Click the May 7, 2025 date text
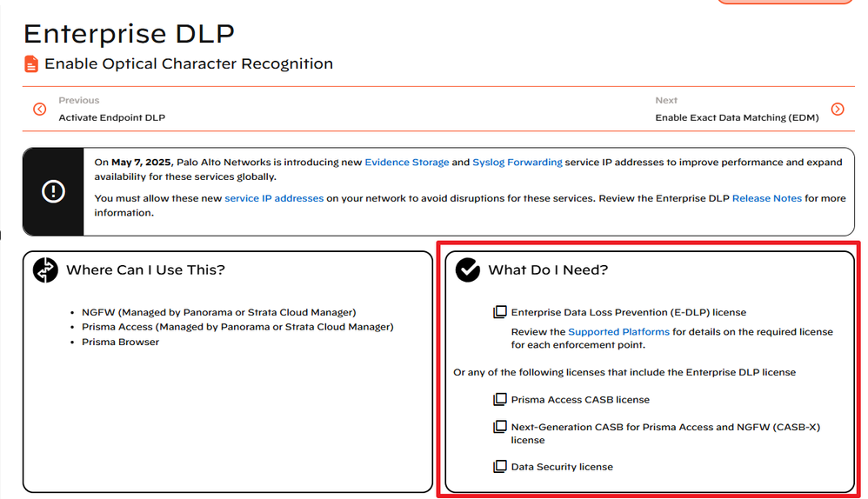Screen dimensions: 868x499 [143, 162]
